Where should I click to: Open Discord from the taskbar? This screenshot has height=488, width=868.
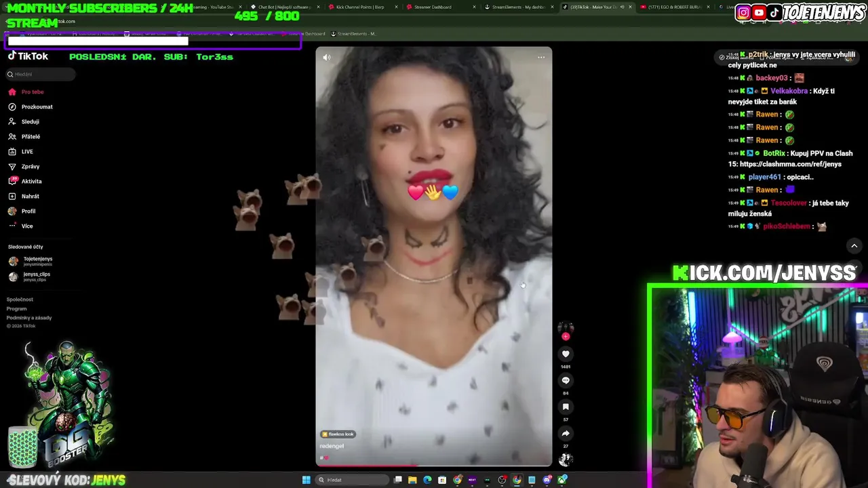click(547, 480)
